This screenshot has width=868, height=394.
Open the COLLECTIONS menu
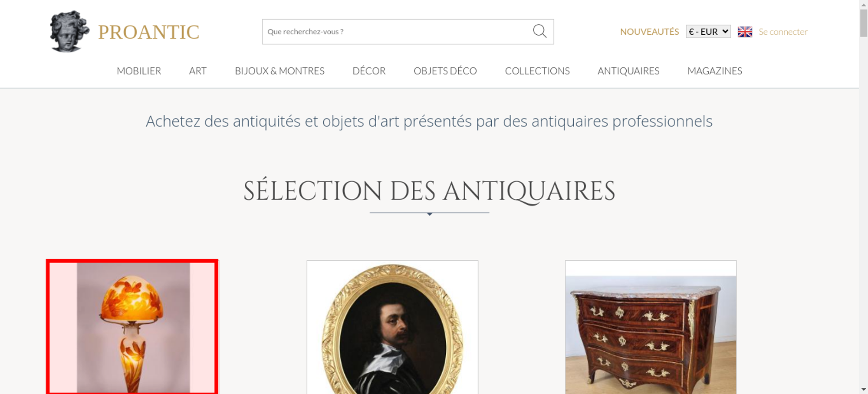click(537, 71)
